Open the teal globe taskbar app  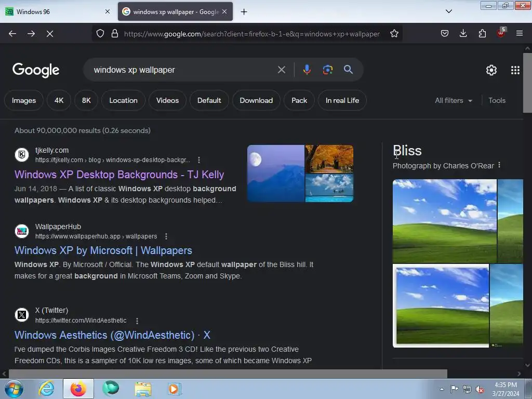(x=111, y=389)
